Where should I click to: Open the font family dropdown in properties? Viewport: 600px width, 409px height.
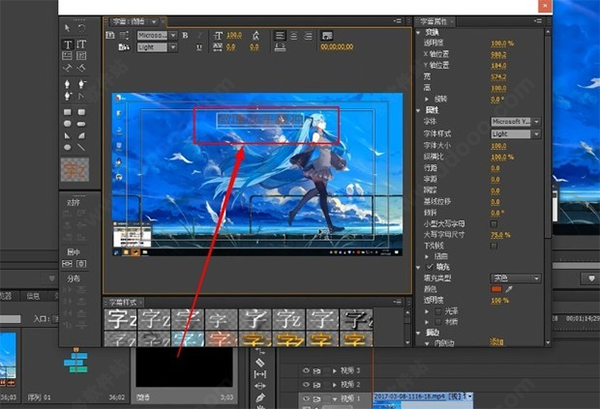pyautogui.click(x=515, y=122)
